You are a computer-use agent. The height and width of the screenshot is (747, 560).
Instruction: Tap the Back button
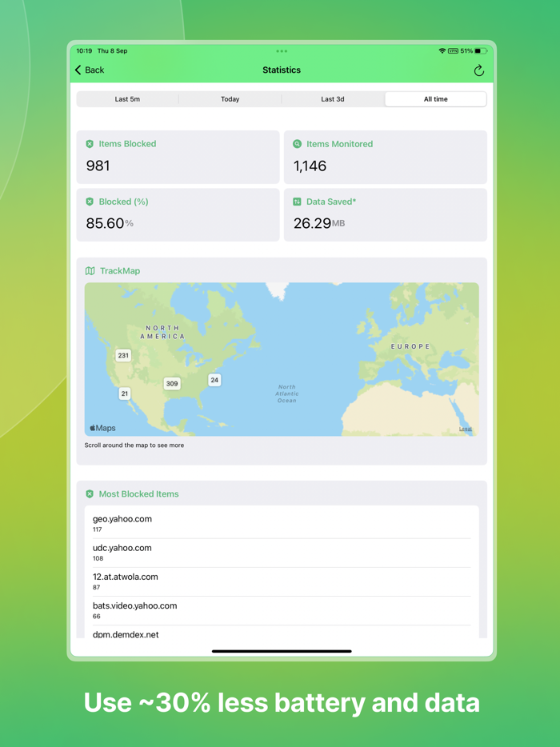point(89,70)
